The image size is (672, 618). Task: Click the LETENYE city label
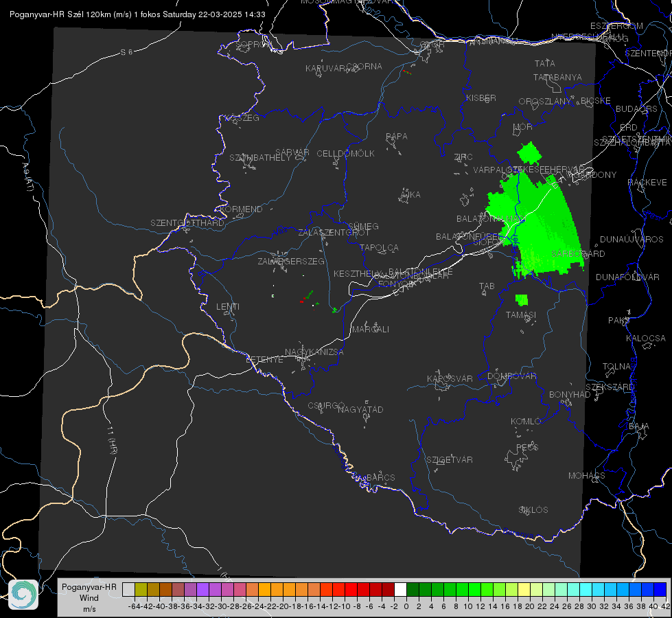tap(264, 360)
